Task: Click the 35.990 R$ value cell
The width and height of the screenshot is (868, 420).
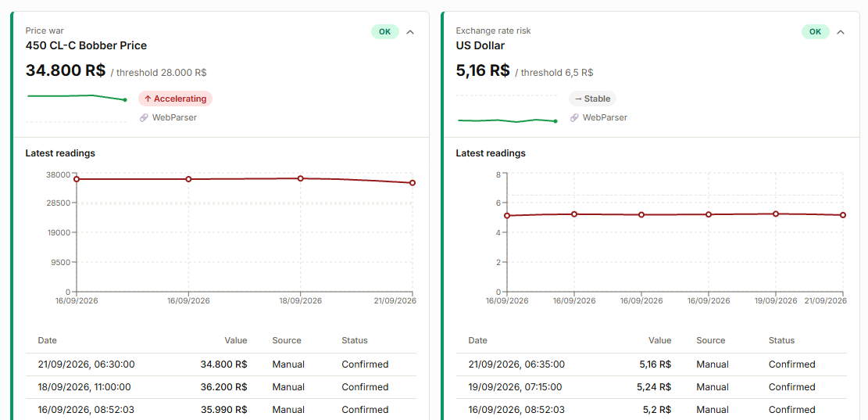Action: (x=223, y=410)
